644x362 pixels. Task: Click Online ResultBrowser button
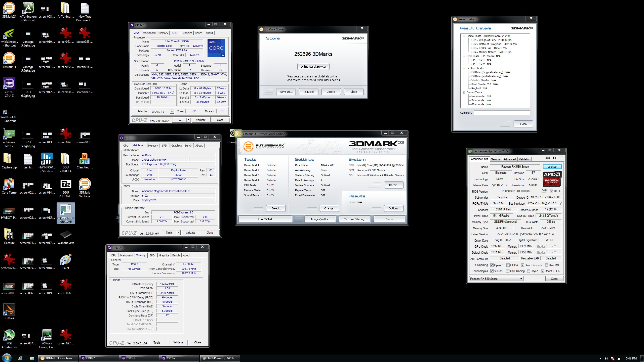[313, 67]
